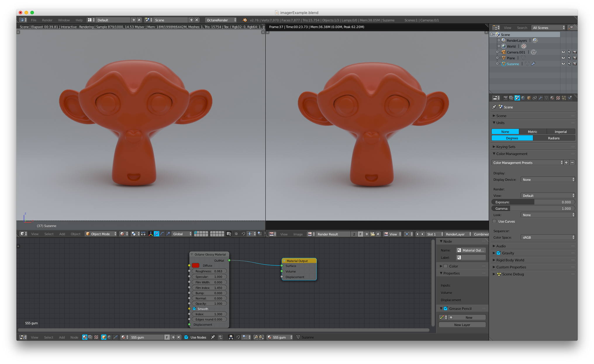Image resolution: width=594 pixels, height=364 pixels.
Task: Open the Texture properties checker tab
Action: pyautogui.click(x=558, y=98)
